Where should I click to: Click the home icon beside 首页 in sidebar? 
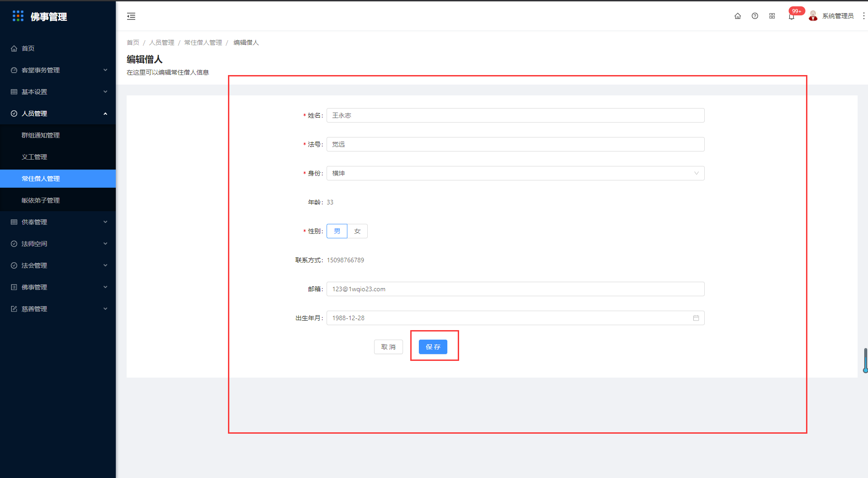(x=14, y=48)
